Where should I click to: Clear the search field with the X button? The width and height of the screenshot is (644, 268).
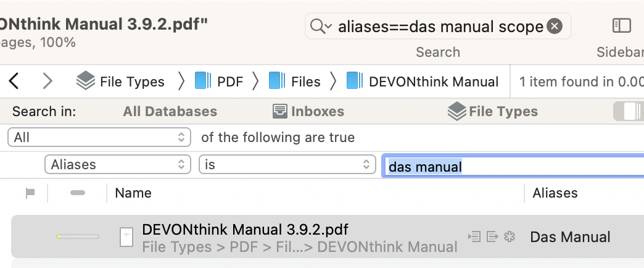pyautogui.click(x=555, y=27)
